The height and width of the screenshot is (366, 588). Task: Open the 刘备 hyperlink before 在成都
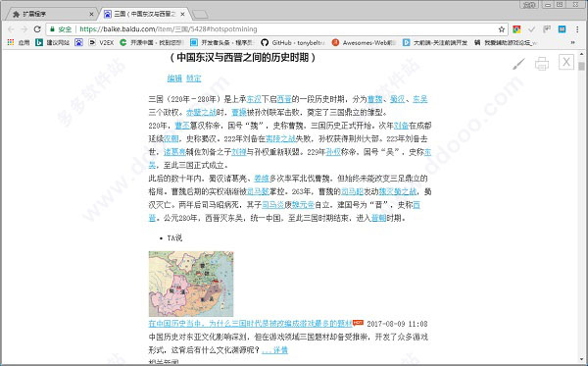(401, 126)
